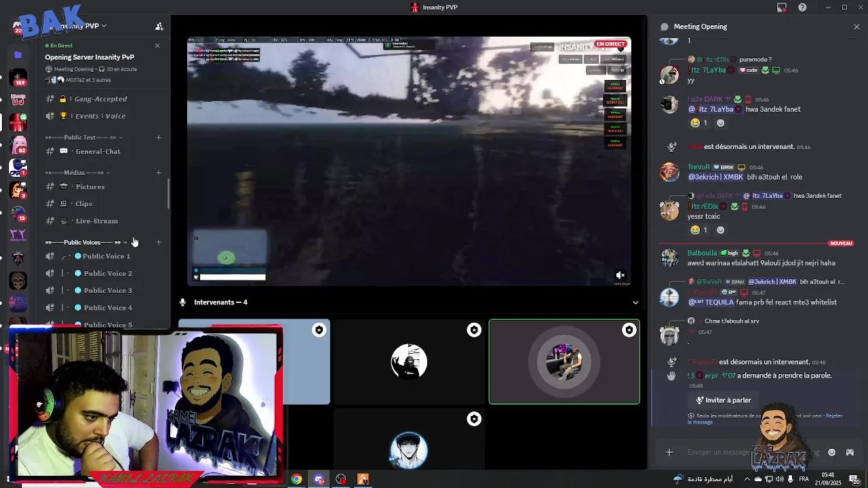The width and height of the screenshot is (868, 488).
Task: Open the emoji picker in message box
Action: pyautogui.click(x=832, y=452)
